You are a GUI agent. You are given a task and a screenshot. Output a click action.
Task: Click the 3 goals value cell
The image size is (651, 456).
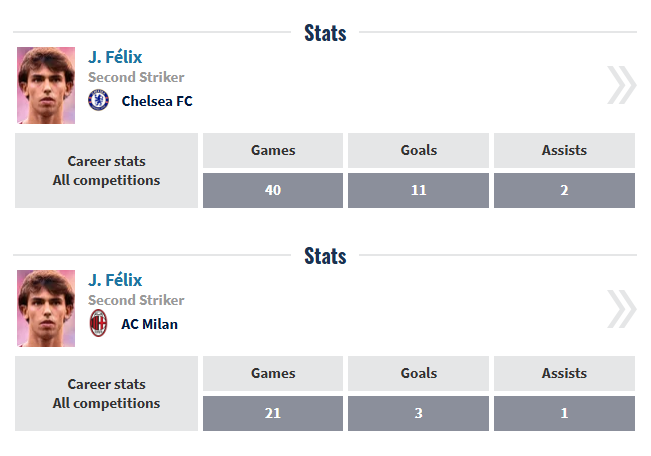click(418, 413)
